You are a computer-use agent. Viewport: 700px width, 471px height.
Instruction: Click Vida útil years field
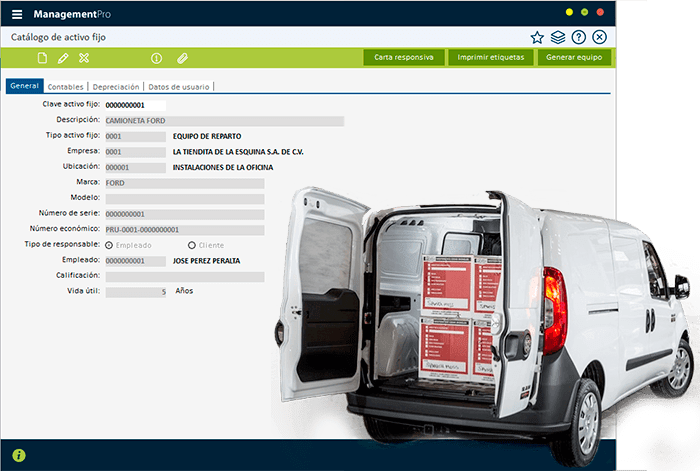[136, 292]
